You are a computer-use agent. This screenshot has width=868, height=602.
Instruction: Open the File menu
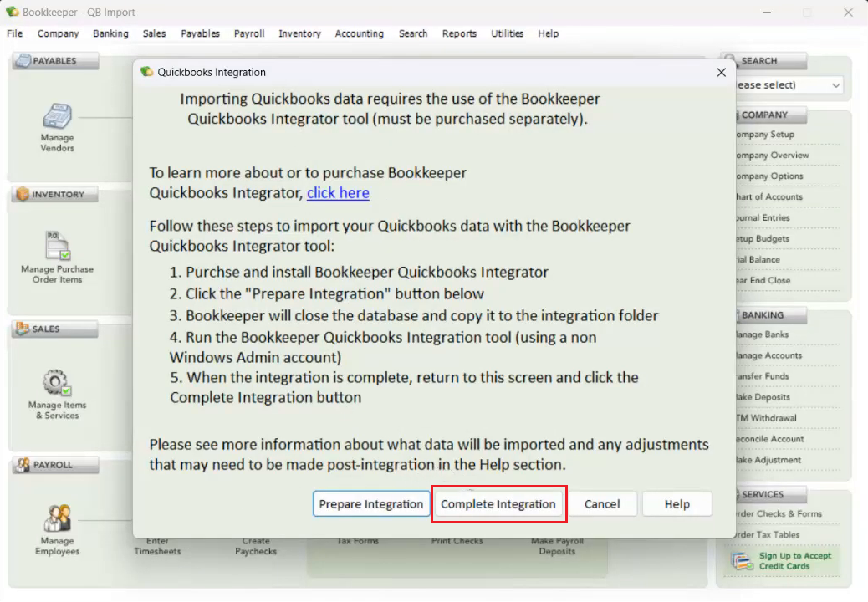click(x=14, y=33)
